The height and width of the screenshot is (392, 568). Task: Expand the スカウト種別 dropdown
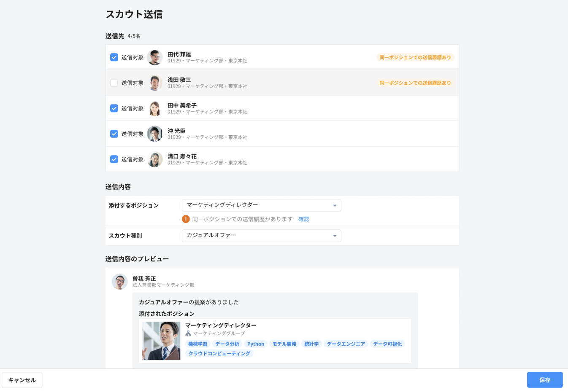tap(261, 236)
